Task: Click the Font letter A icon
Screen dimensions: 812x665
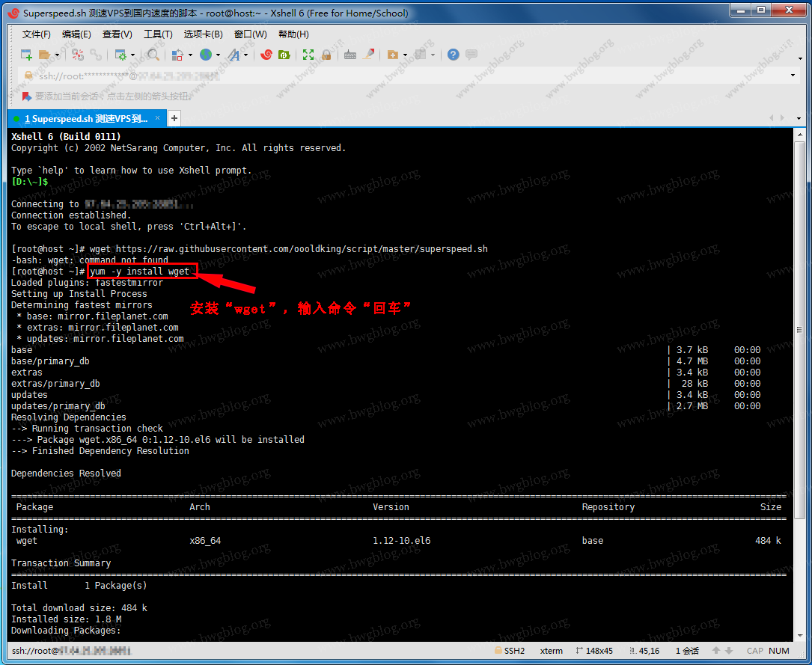Action: click(x=234, y=55)
